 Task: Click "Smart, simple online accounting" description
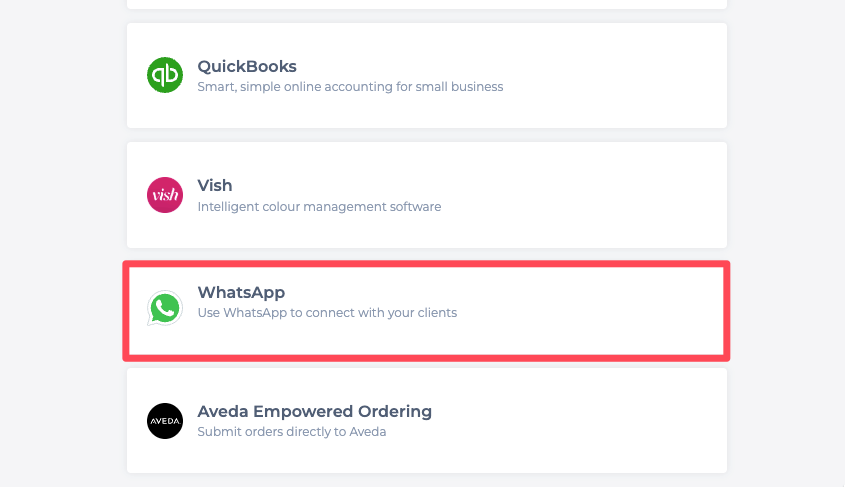click(x=350, y=87)
